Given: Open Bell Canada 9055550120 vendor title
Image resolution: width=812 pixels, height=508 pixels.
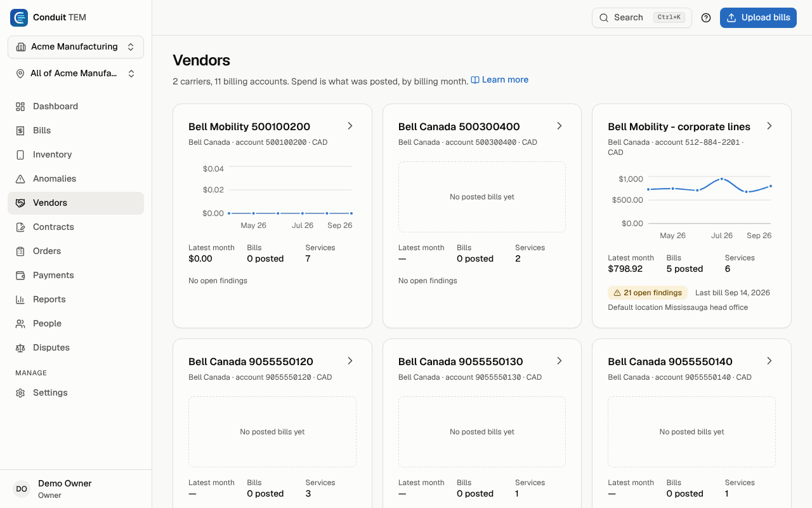Looking at the screenshot, I should point(251,362).
